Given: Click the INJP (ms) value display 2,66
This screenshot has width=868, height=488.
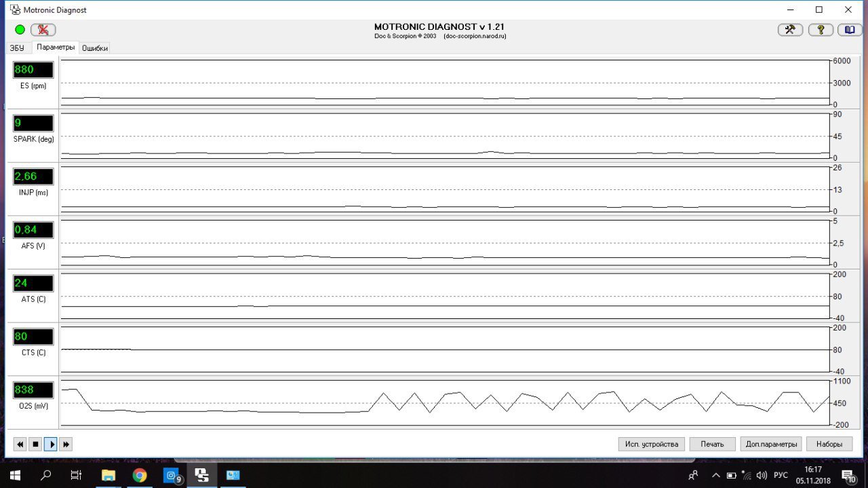Looking at the screenshot, I should point(33,176).
